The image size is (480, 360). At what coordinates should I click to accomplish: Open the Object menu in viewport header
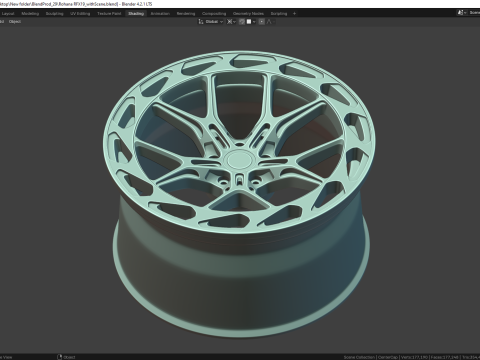[x=15, y=22]
